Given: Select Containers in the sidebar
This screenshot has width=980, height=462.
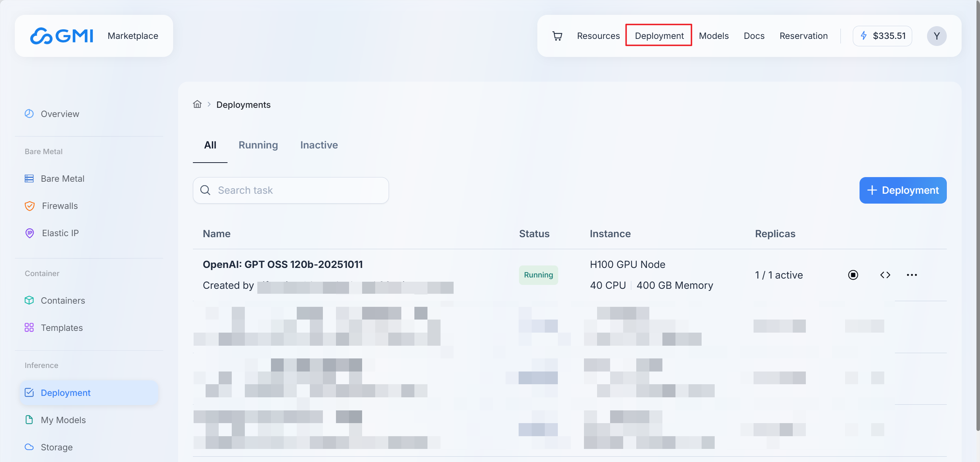Looking at the screenshot, I should (x=63, y=300).
